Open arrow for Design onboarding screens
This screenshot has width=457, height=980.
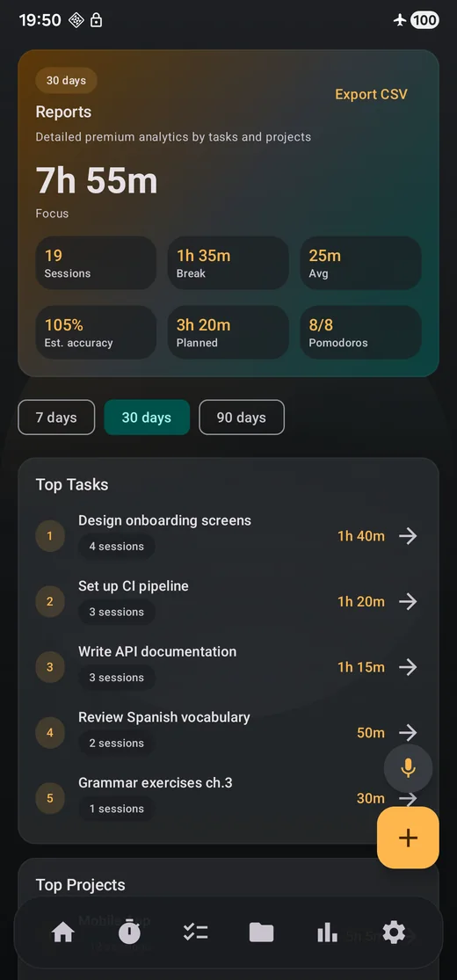[x=409, y=535]
